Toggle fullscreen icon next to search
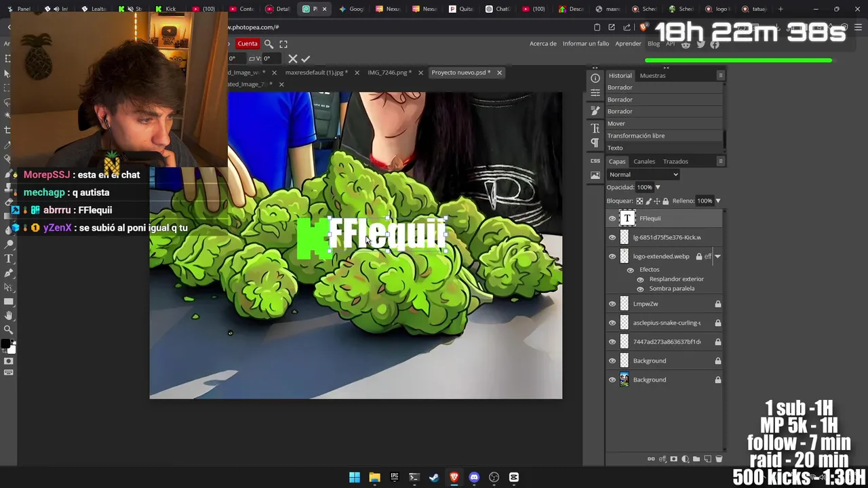Viewport: 868px width, 488px height. click(283, 43)
